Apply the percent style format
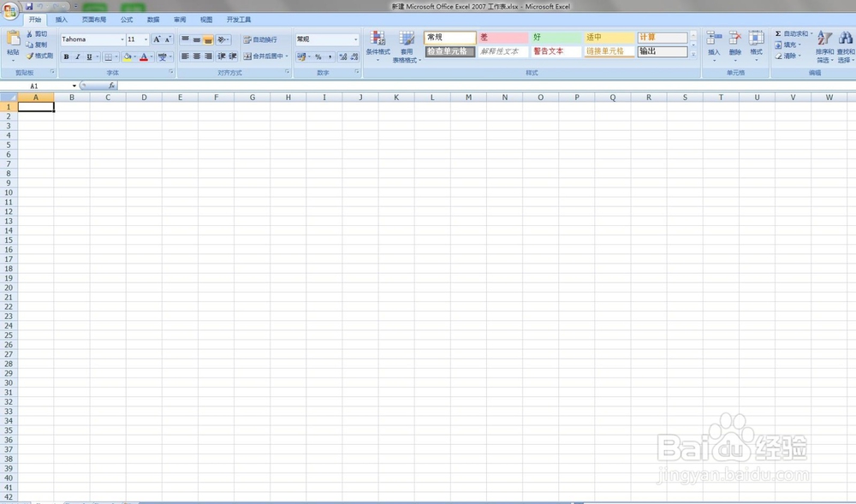The height and width of the screenshot is (504, 856). 318,56
